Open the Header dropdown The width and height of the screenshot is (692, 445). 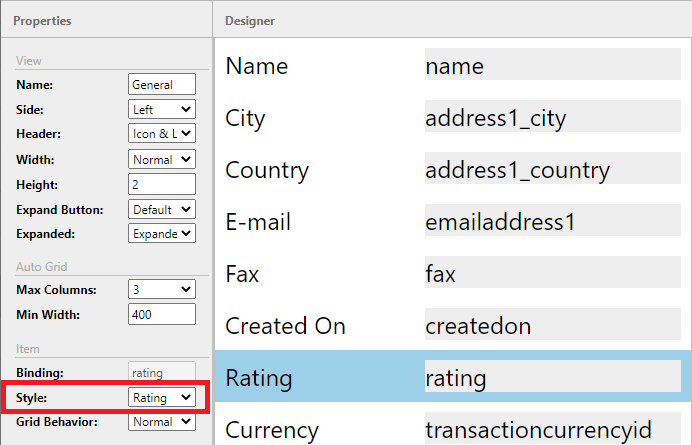[162, 134]
